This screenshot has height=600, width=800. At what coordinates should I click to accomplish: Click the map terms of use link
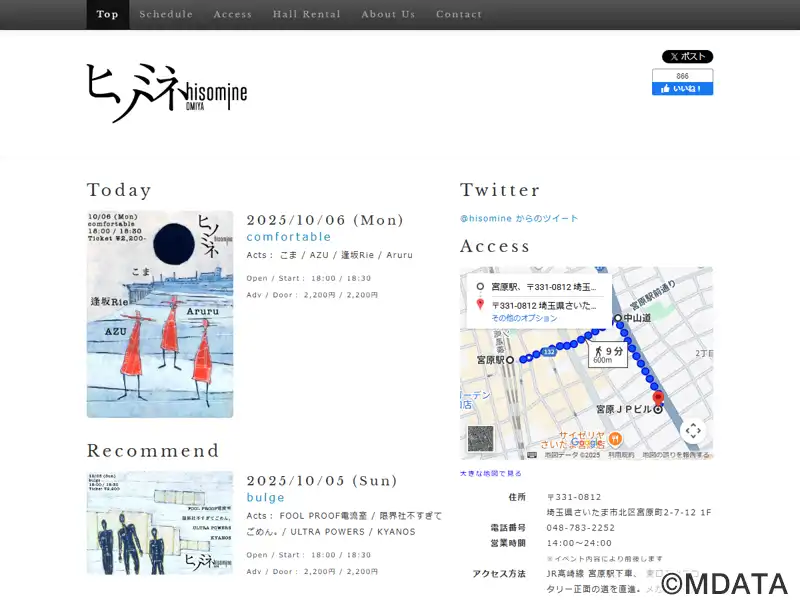pyautogui.click(x=621, y=455)
